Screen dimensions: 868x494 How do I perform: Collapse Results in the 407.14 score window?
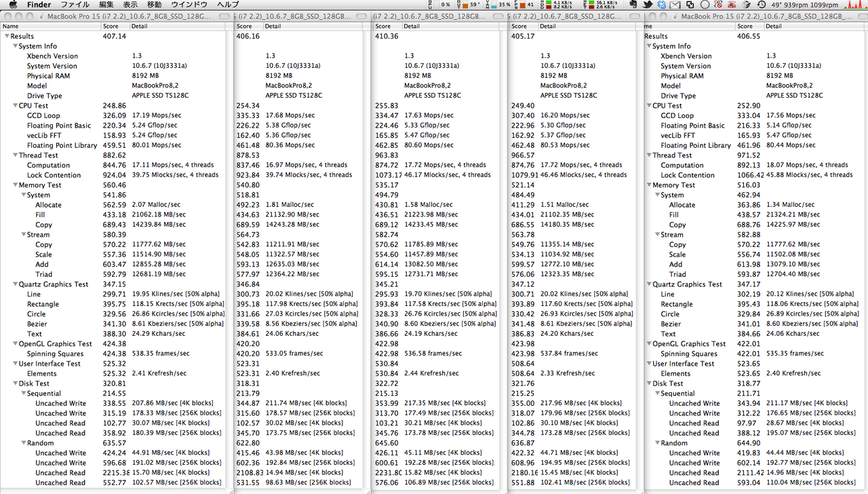[7, 37]
